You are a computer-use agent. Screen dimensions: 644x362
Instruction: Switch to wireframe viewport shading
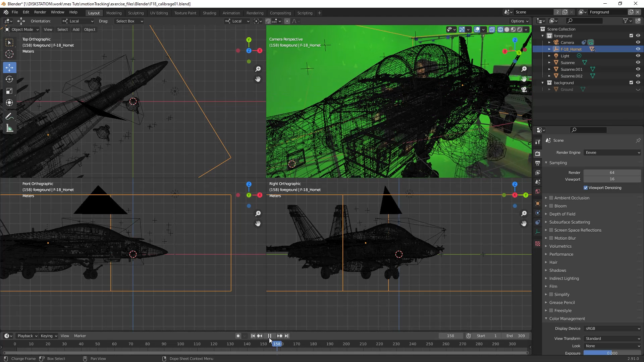click(500, 29)
